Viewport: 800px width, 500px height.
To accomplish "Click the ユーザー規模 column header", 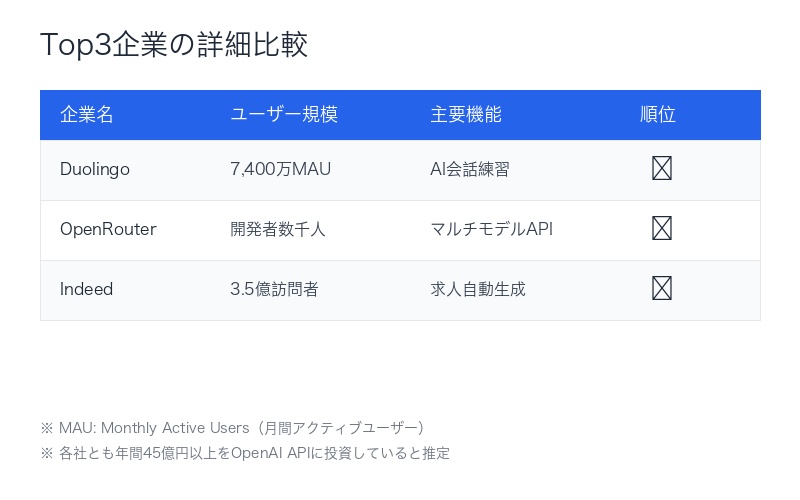I will [x=284, y=115].
